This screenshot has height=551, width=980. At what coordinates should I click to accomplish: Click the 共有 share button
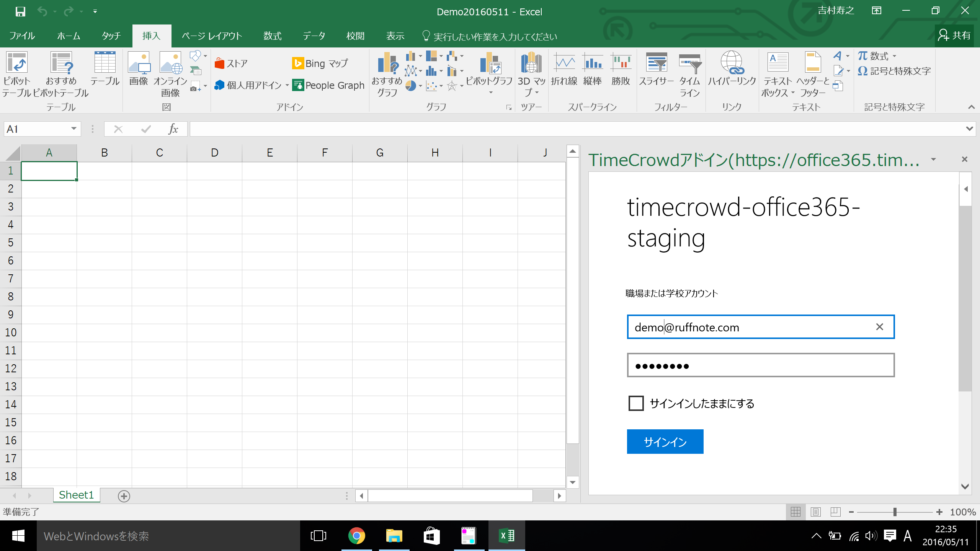pyautogui.click(x=954, y=36)
